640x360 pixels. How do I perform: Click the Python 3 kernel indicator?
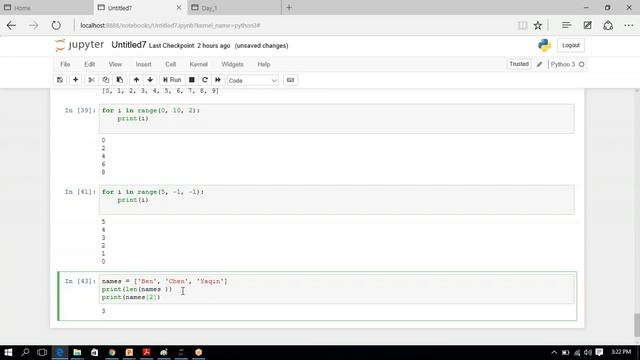click(567, 64)
